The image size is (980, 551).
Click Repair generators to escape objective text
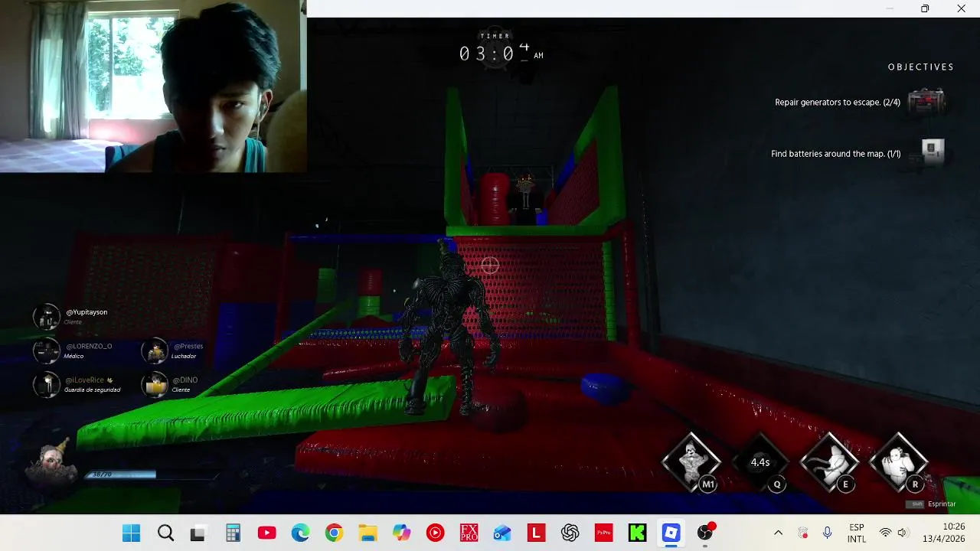pyautogui.click(x=838, y=102)
